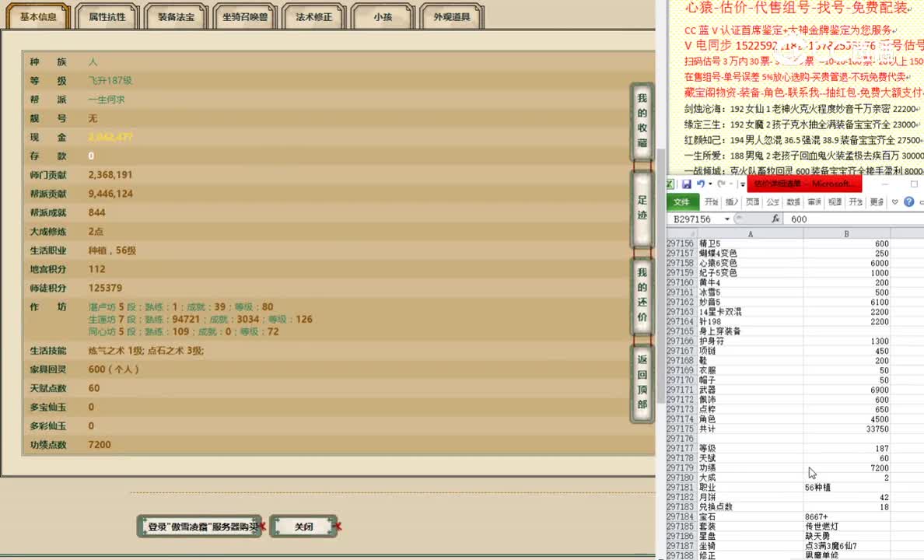This screenshot has height=560, width=924.
Task: Select the 文件 menu in Excel
Action: 682,201
